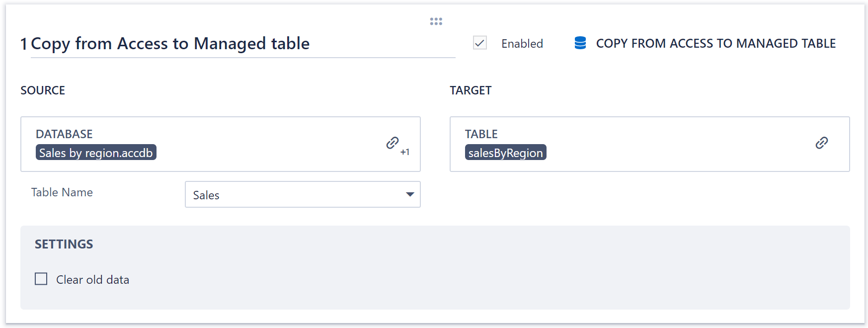The image size is (868, 328).
Task: Click the database stack icon
Action: pyautogui.click(x=580, y=43)
